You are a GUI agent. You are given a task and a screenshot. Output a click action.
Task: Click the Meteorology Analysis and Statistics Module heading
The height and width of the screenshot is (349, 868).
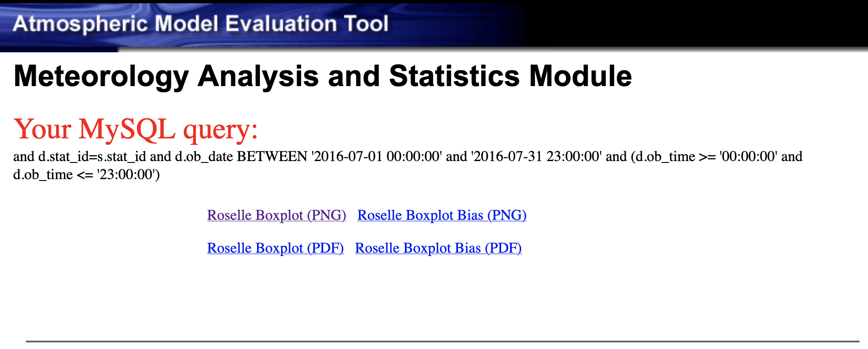(x=323, y=76)
